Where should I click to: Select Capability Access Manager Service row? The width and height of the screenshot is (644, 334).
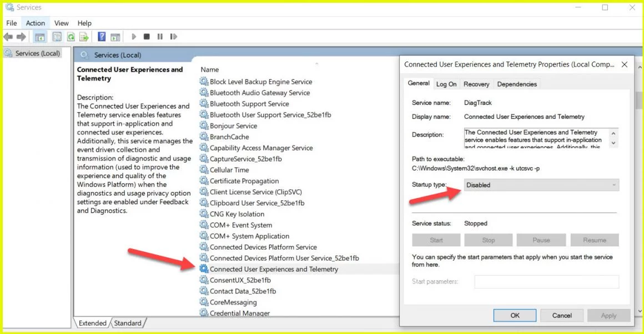pos(256,148)
